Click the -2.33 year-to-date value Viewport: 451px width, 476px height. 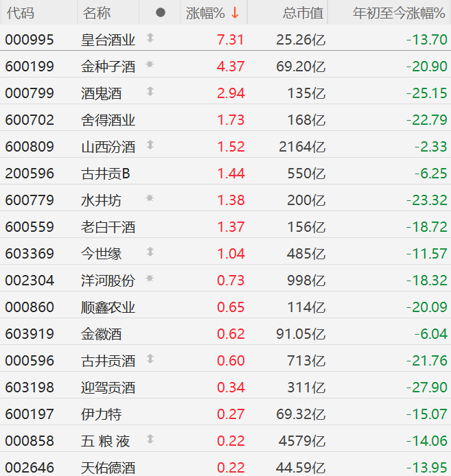pos(431,147)
